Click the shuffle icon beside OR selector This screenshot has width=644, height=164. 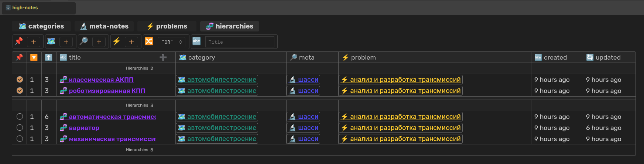click(x=149, y=41)
